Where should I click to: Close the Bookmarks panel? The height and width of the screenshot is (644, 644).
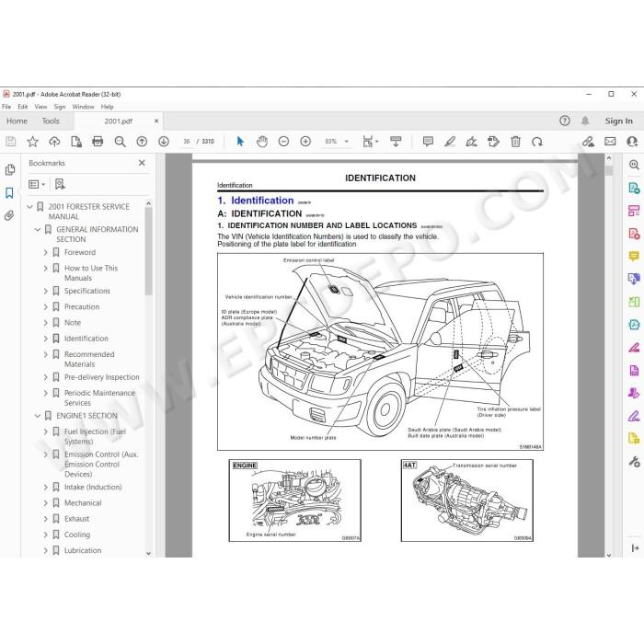click(142, 163)
